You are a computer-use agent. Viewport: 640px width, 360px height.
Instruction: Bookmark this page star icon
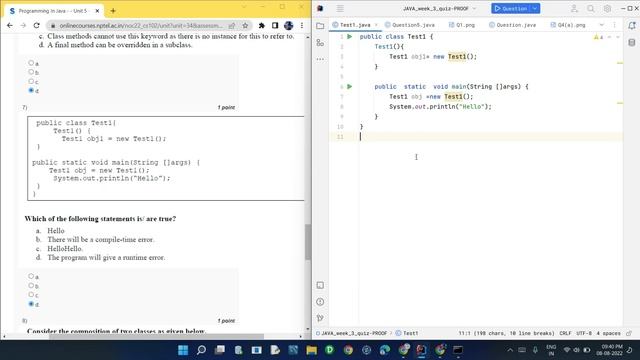[x=245, y=26]
